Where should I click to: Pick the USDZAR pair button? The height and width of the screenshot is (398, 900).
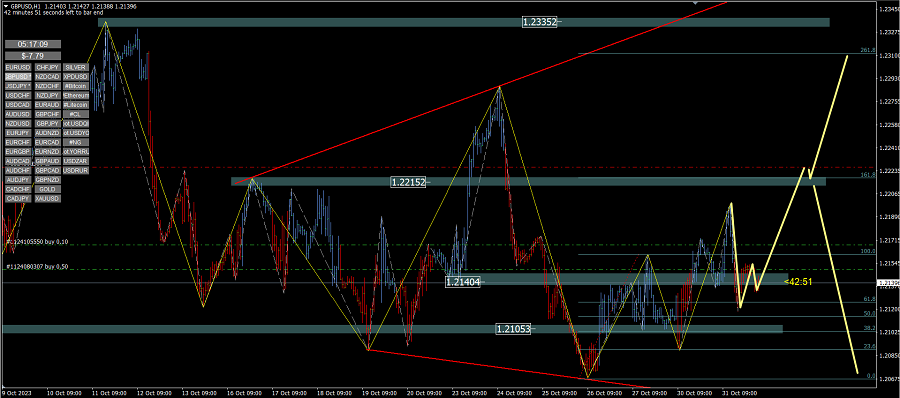point(76,161)
